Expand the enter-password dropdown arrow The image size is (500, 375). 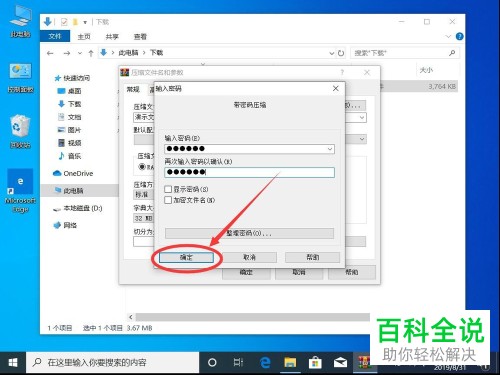click(x=330, y=149)
